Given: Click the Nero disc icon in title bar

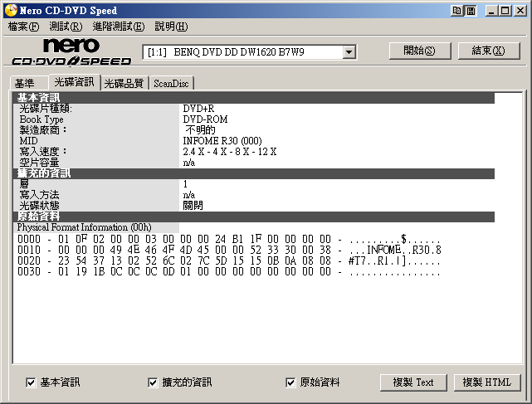Looking at the screenshot, I should click(11, 10).
